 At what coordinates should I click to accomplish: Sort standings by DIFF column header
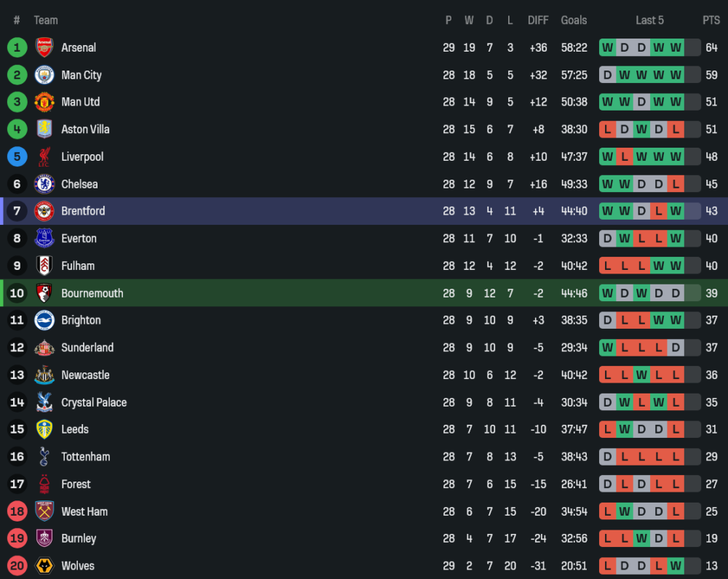tap(538, 20)
